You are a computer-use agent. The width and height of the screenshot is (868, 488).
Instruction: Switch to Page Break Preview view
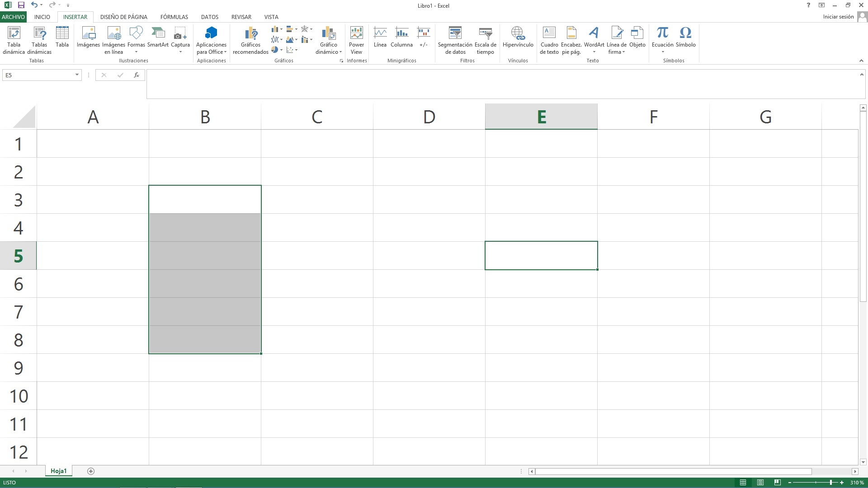777,483
